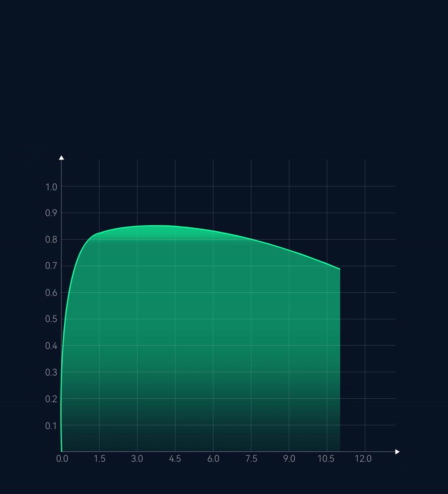Click the top-right end point of the green curve
This screenshot has width=448, height=494.
coord(340,269)
